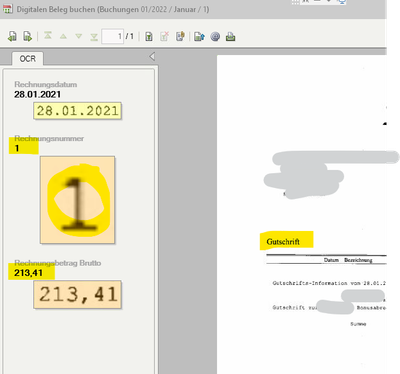Click the document annotation toolbar icon

(x=180, y=36)
